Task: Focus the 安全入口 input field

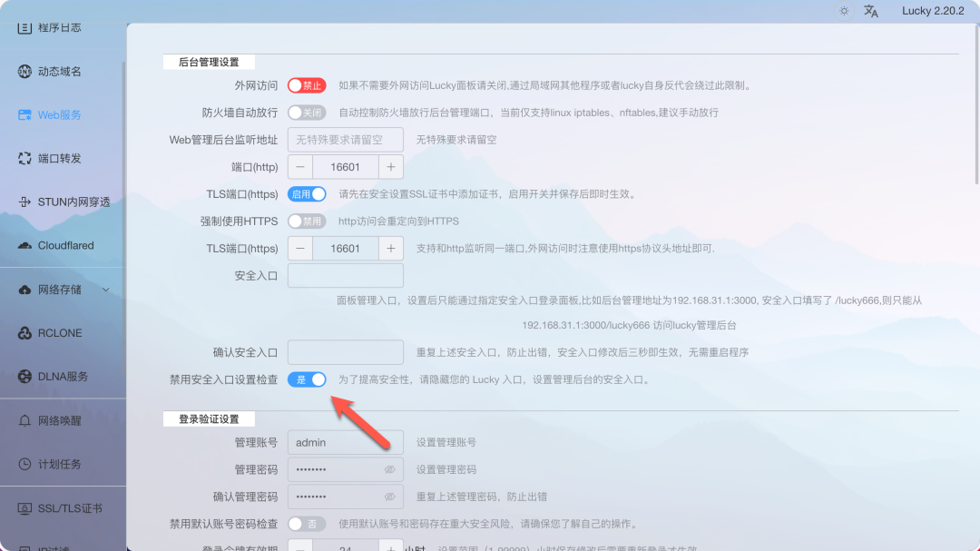Action: [345, 276]
